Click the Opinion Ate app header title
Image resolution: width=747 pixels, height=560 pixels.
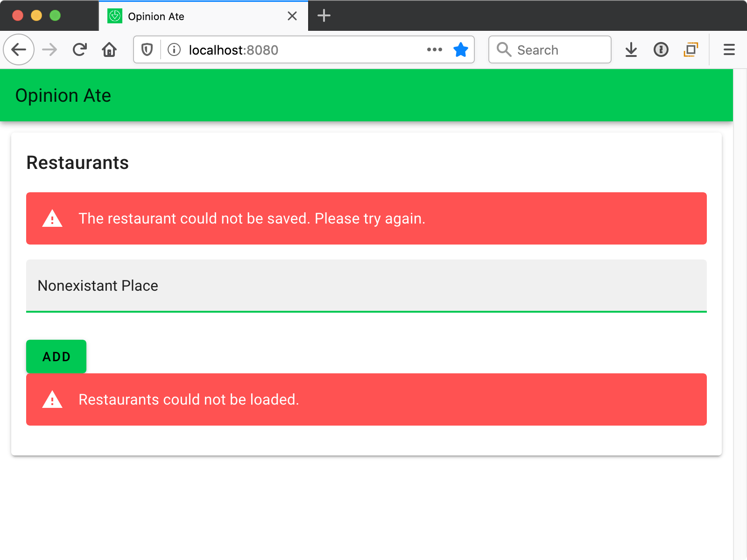click(63, 96)
